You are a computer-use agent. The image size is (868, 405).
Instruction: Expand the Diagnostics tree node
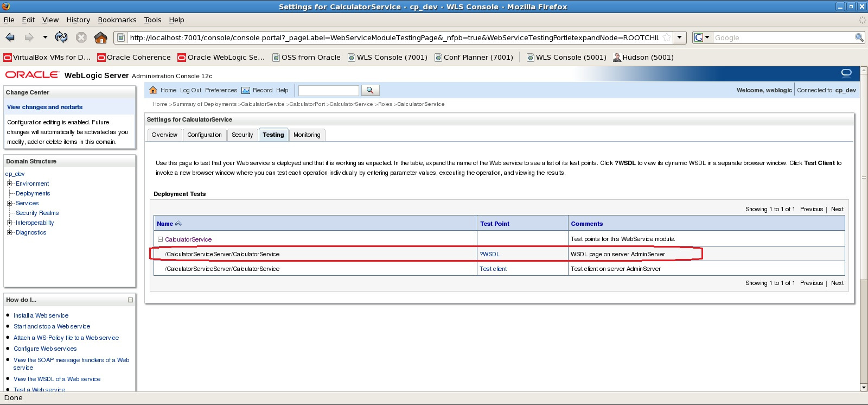tap(9, 232)
